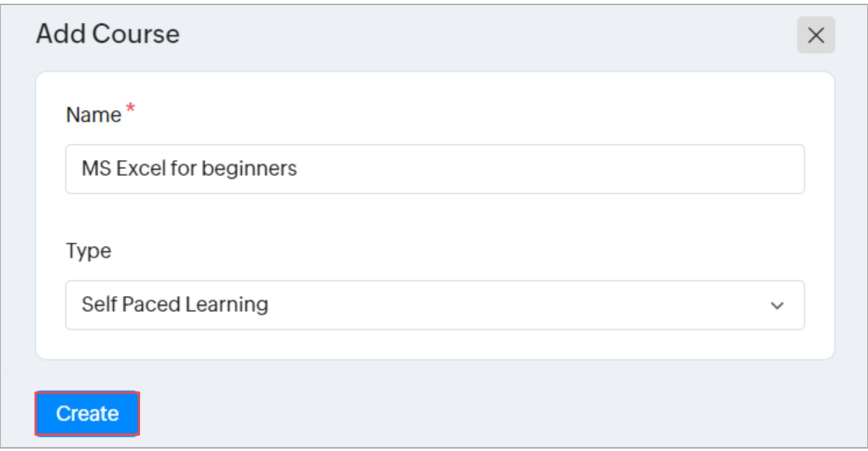Create the MS Excel course
Screen dimensions: 868x451
tap(87, 413)
